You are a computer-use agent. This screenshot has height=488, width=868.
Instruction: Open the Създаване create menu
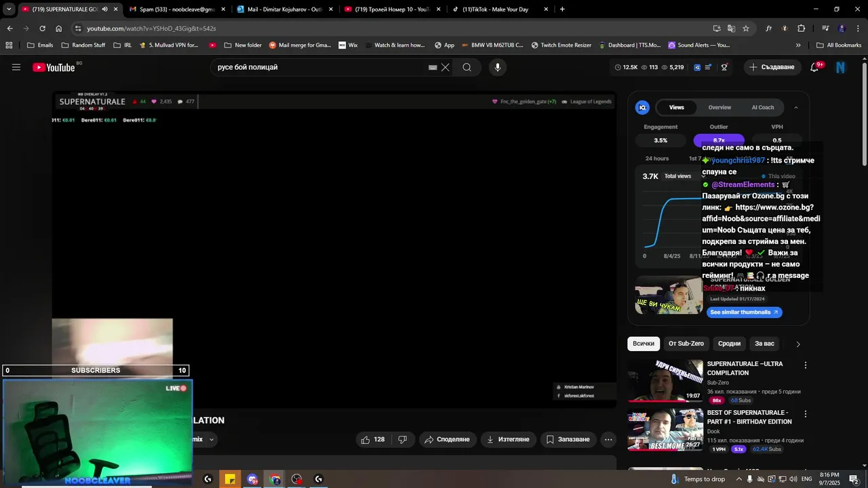tap(772, 67)
